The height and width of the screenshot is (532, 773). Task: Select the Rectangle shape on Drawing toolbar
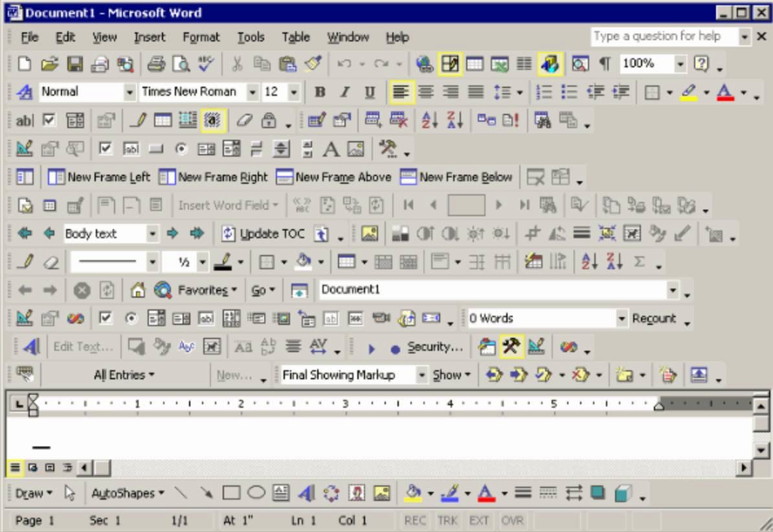(x=231, y=493)
